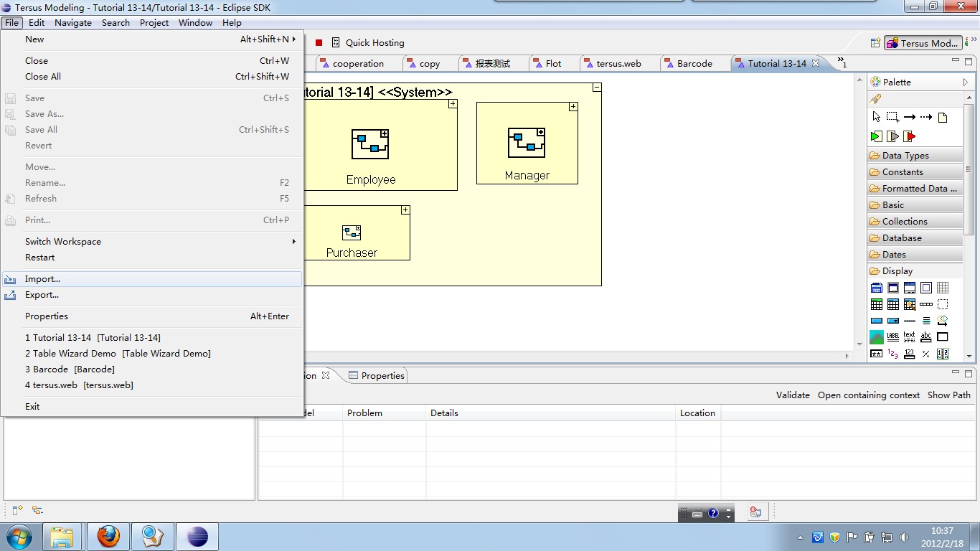Switch to the Barcode editor tab
980x551 pixels.
[x=694, y=64]
